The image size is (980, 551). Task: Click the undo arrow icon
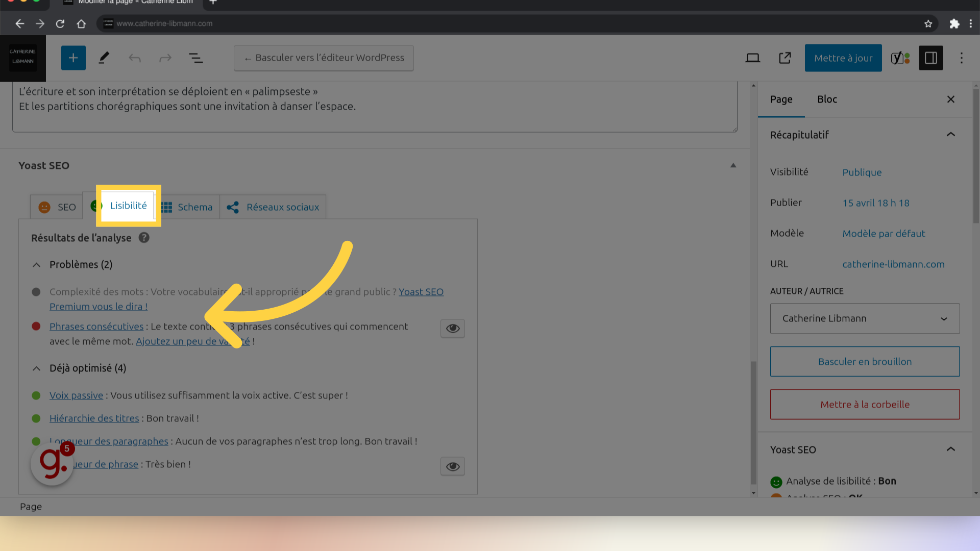[x=135, y=58]
